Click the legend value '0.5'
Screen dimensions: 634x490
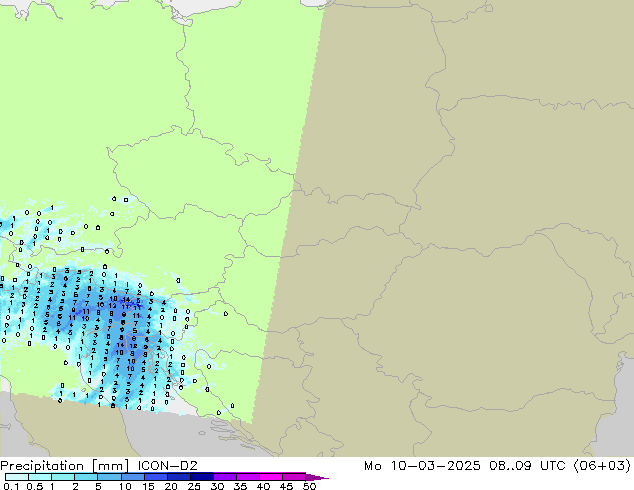[x=35, y=486]
